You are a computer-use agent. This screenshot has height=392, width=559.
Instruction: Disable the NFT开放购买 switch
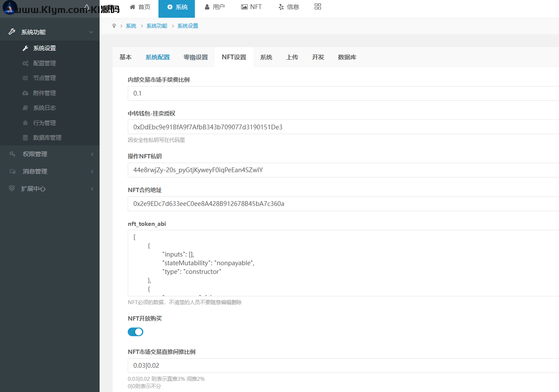pyautogui.click(x=136, y=332)
